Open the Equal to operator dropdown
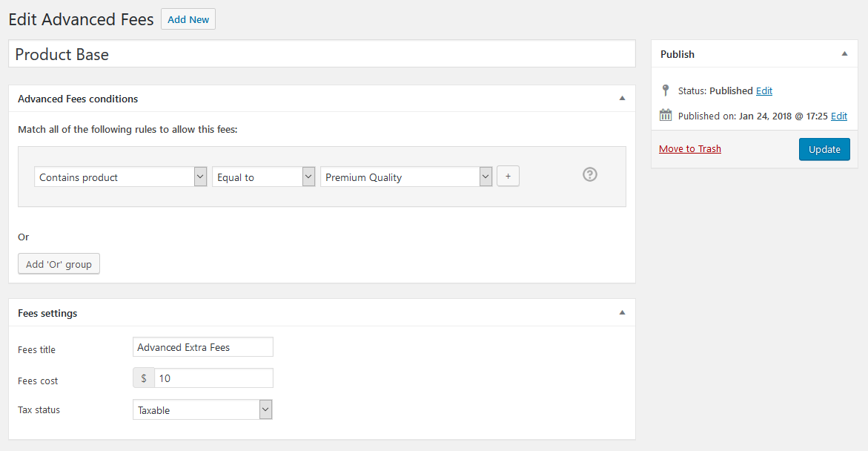 click(x=264, y=177)
